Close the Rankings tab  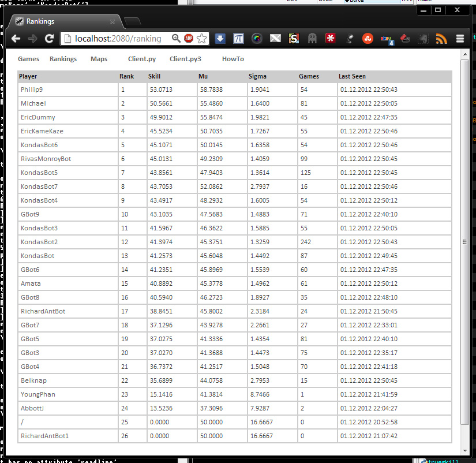click(113, 22)
